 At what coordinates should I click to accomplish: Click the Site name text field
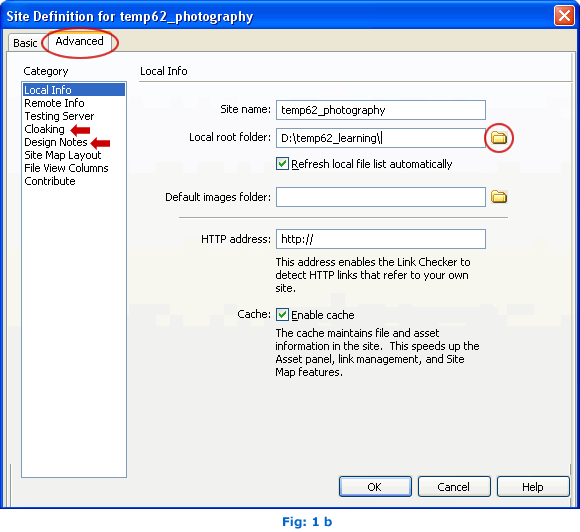(381, 110)
